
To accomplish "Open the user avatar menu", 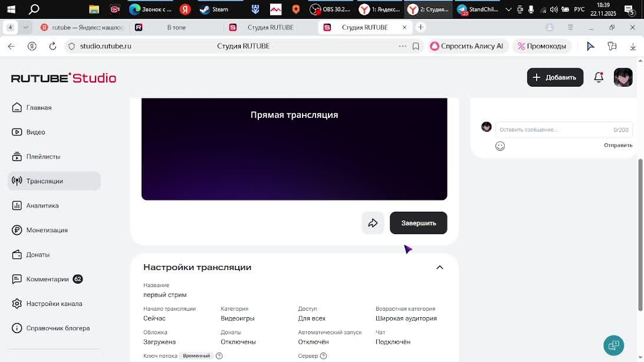I will click(x=623, y=77).
